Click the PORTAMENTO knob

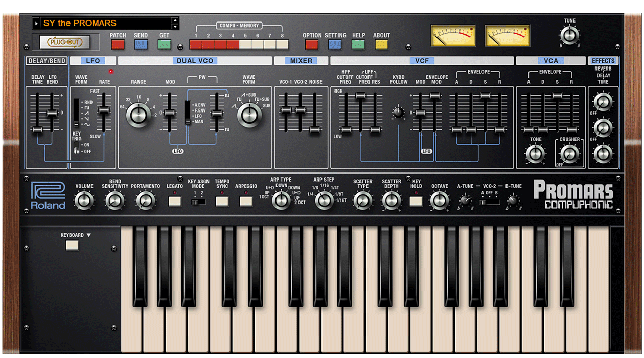(146, 200)
